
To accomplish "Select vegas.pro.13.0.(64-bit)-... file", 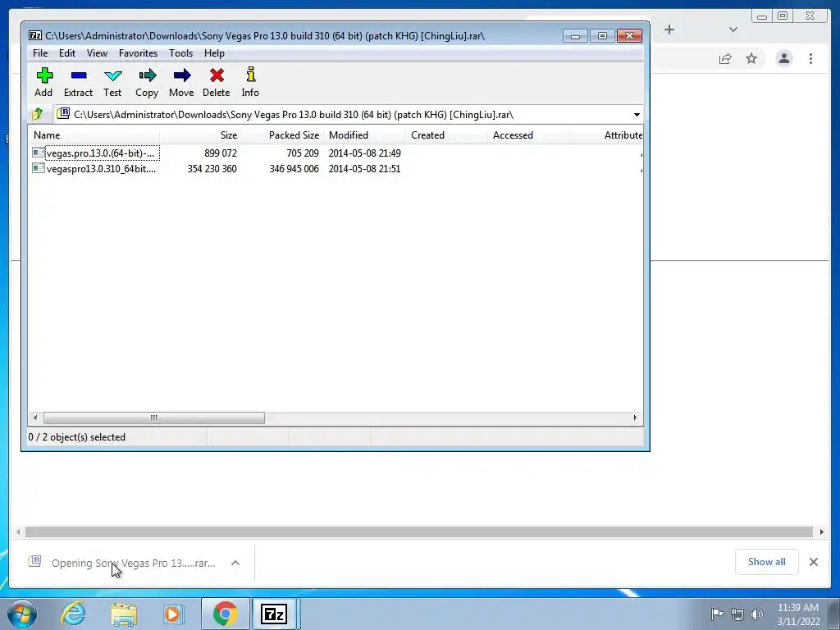I will [x=100, y=153].
